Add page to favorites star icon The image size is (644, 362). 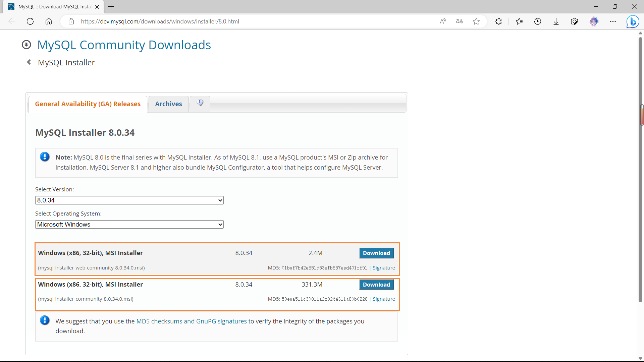(x=476, y=21)
